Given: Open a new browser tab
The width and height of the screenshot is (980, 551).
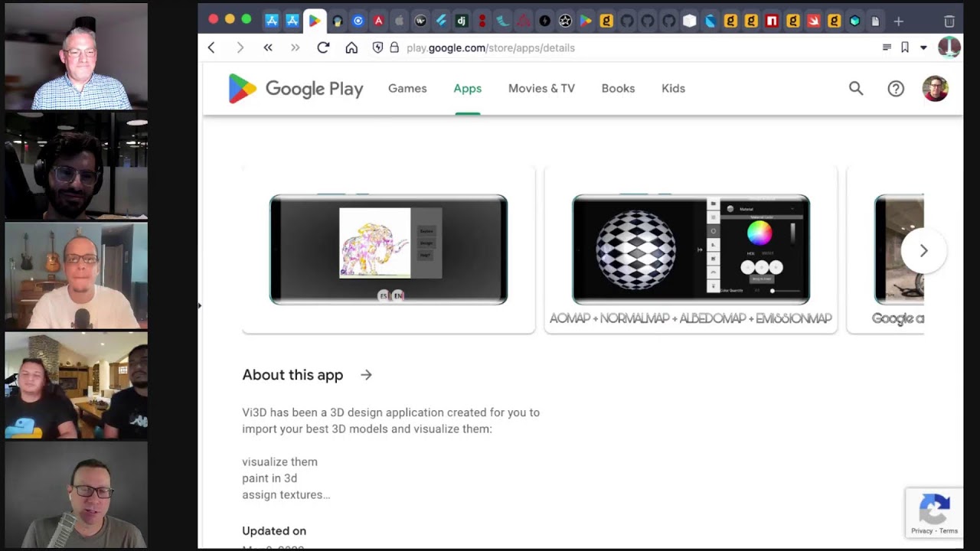Looking at the screenshot, I should point(898,21).
